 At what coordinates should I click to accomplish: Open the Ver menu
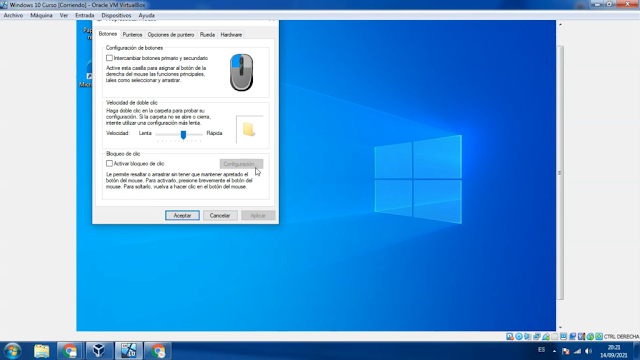click(64, 15)
